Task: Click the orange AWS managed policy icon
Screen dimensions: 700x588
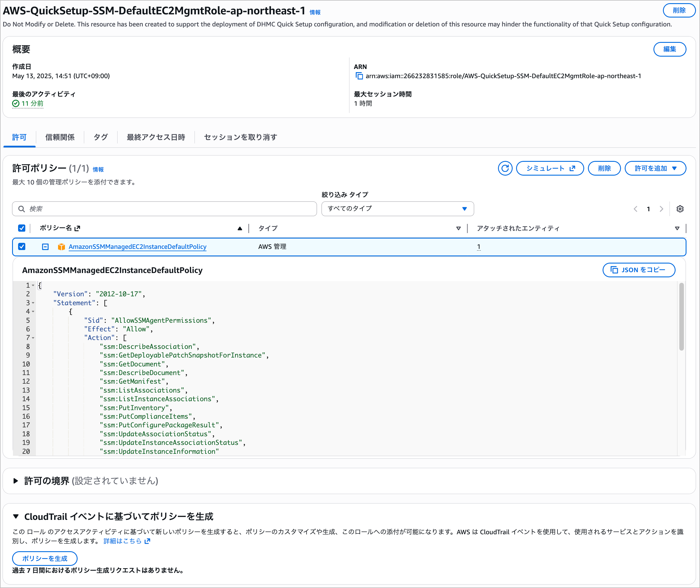Action: [61, 247]
